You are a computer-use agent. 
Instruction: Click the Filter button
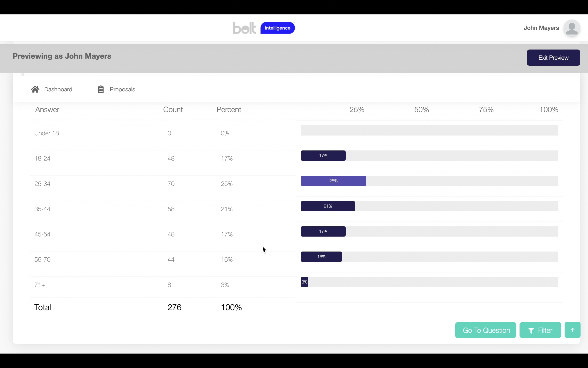tap(540, 330)
